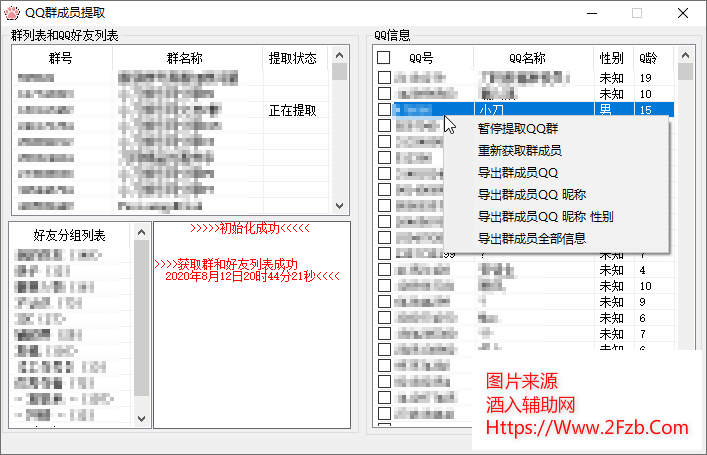Select 导出群成员QQ 昵称 option
Viewport: 707px width, 455px height.
(532, 195)
